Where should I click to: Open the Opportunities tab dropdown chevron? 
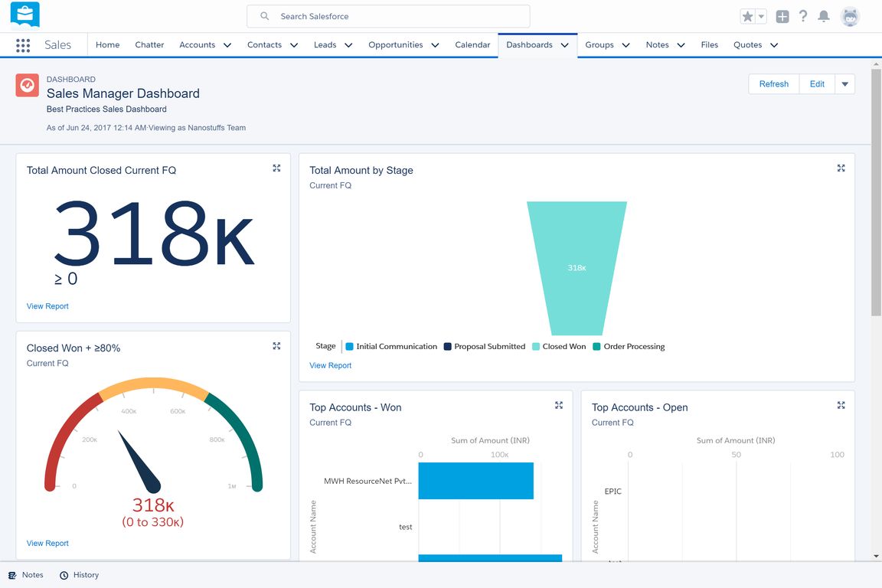tap(435, 45)
